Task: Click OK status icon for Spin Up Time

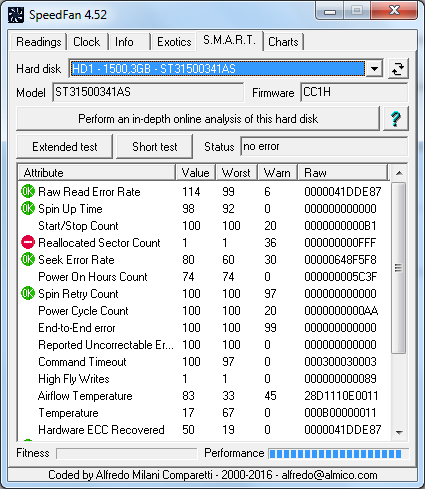Action: coord(28,208)
